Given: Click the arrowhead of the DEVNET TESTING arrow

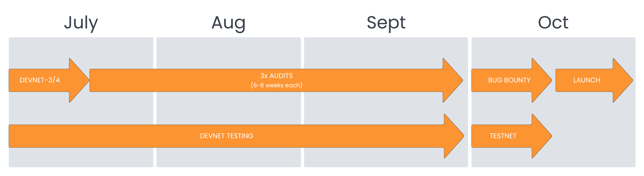Looking at the screenshot, I should [x=454, y=136].
